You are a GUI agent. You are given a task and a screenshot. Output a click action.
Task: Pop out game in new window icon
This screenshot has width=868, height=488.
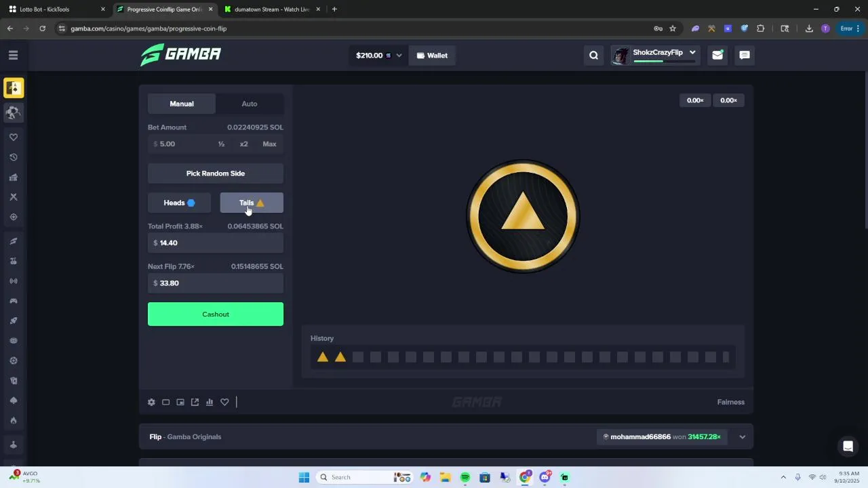(x=195, y=402)
